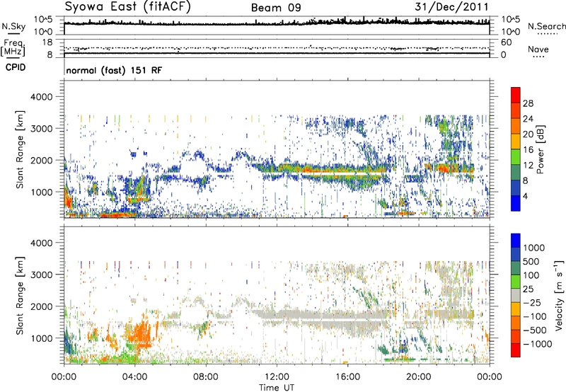Click the '28' Power colorbar value
Screen dimensions: 566x392
(528, 103)
